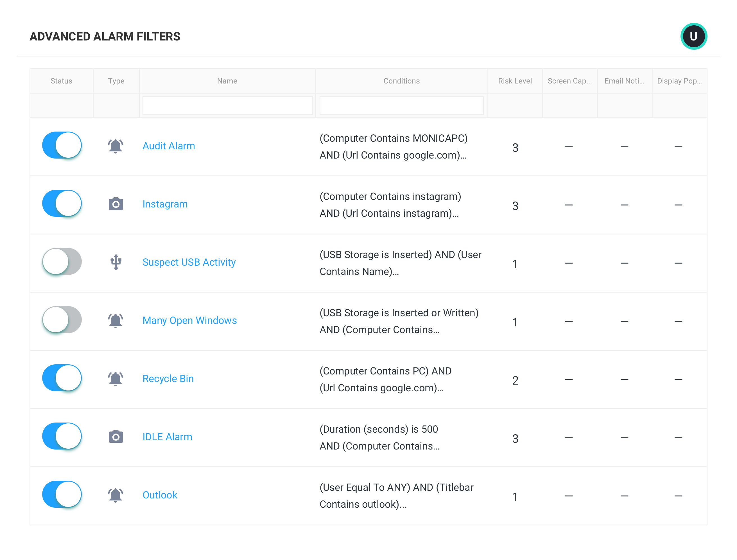Click the Screen Capture column header

(x=569, y=81)
